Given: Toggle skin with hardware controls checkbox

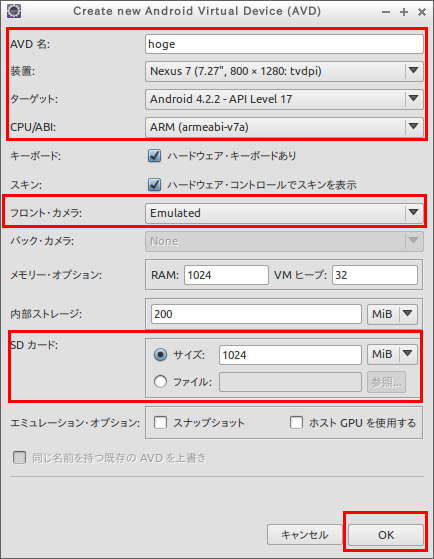Looking at the screenshot, I should pyautogui.click(x=154, y=185).
